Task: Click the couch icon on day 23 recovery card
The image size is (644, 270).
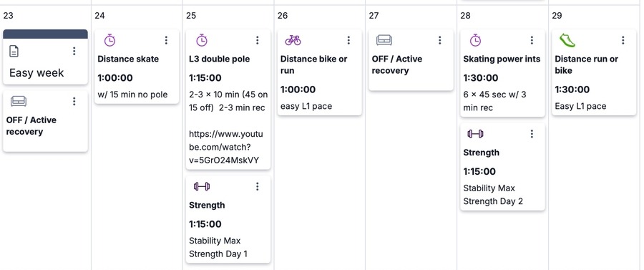Action: (x=19, y=101)
